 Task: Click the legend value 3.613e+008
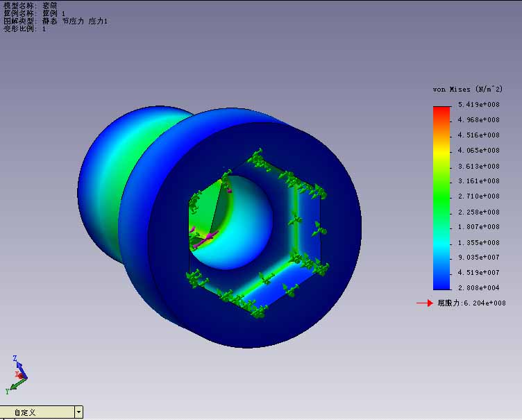pyautogui.click(x=479, y=166)
